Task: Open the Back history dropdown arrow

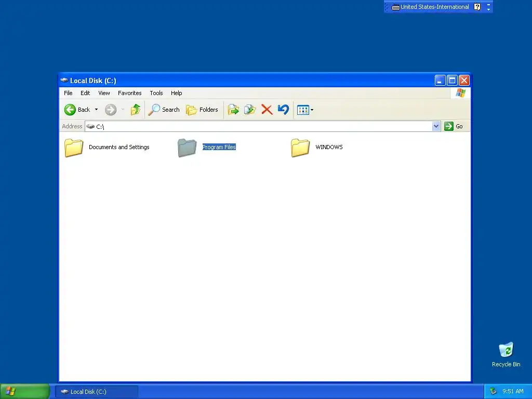Action: tap(96, 110)
